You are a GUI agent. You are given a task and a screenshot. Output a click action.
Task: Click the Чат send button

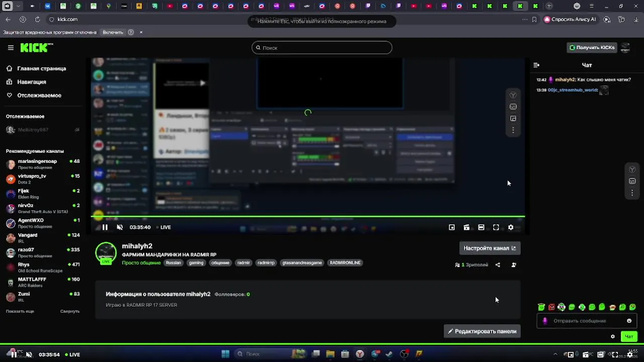629,336
